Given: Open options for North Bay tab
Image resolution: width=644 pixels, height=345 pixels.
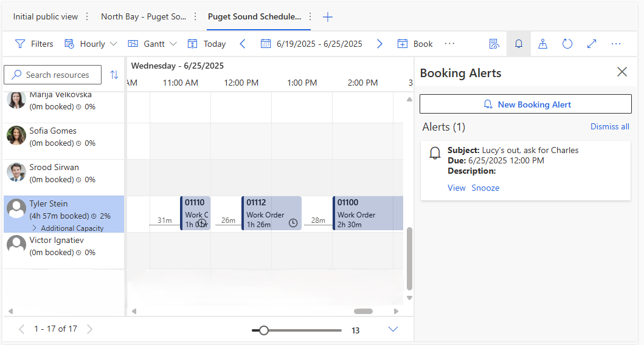Looking at the screenshot, I should click(x=195, y=17).
